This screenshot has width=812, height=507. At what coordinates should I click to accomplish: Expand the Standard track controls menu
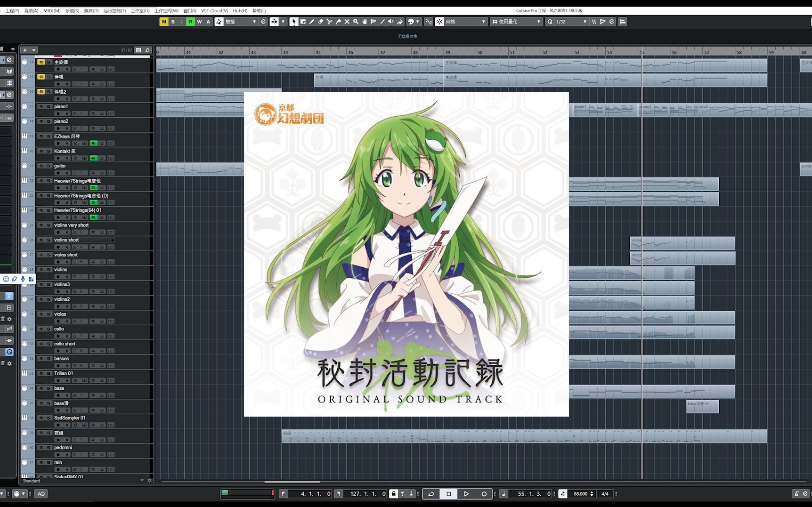(x=142, y=481)
